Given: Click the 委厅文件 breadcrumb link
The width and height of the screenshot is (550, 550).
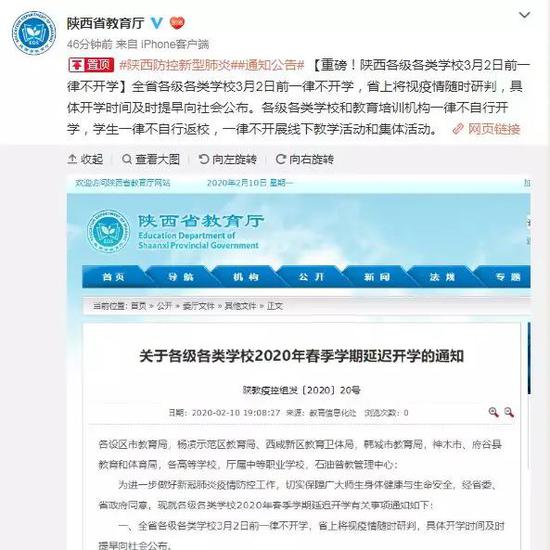Looking at the screenshot, I should (x=199, y=306).
